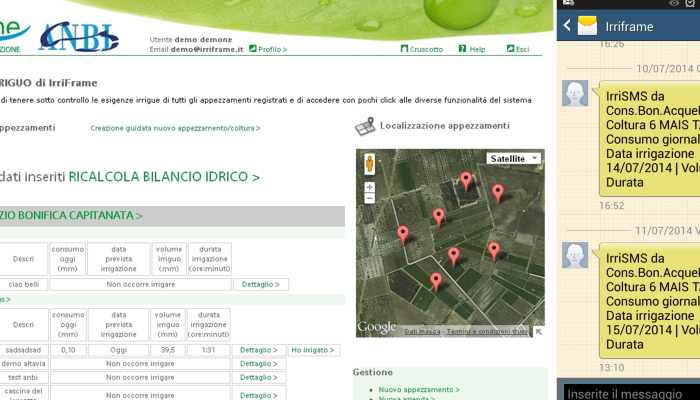The width and height of the screenshot is (700, 400).
Task: Click Ho irrigato for sadsadsad row
Action: (313, 350)
